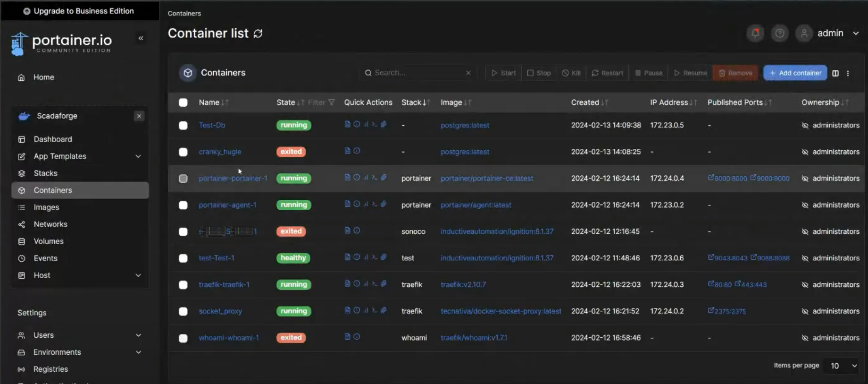Select portainer-portainer-1 checkbox
Screen dimensions: 868x384
pos(183,179)
